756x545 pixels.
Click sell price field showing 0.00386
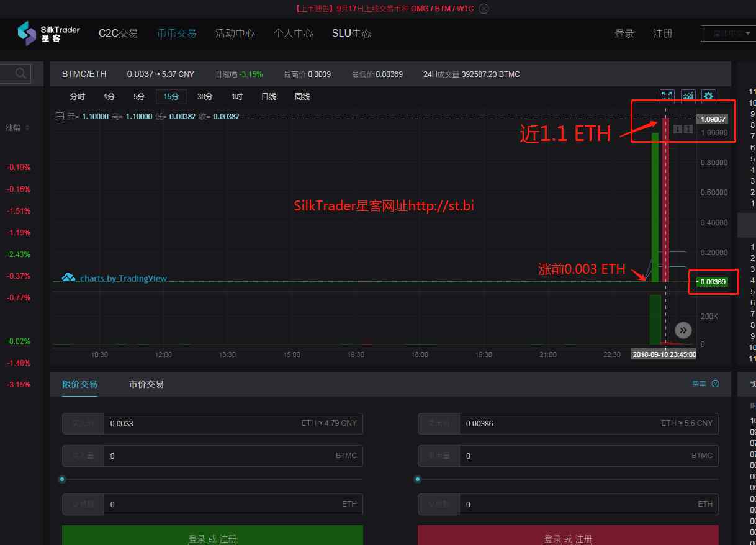[x=569, y=424]
